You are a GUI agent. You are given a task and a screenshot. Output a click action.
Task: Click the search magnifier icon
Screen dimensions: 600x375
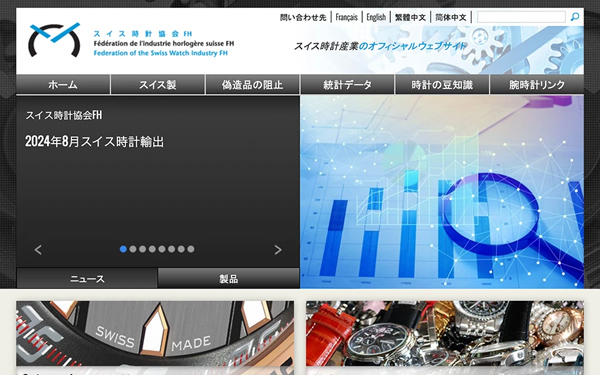coord(575,17)
